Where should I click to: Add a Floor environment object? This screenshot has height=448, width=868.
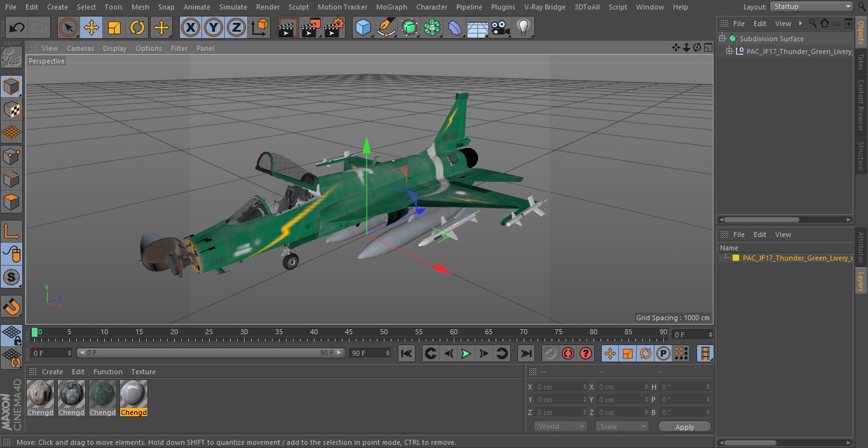click(x=478, y=27)
